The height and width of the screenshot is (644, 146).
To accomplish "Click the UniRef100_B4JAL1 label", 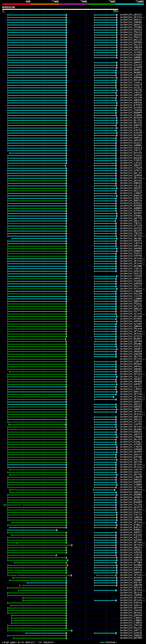I will click(x=131, y=500).
